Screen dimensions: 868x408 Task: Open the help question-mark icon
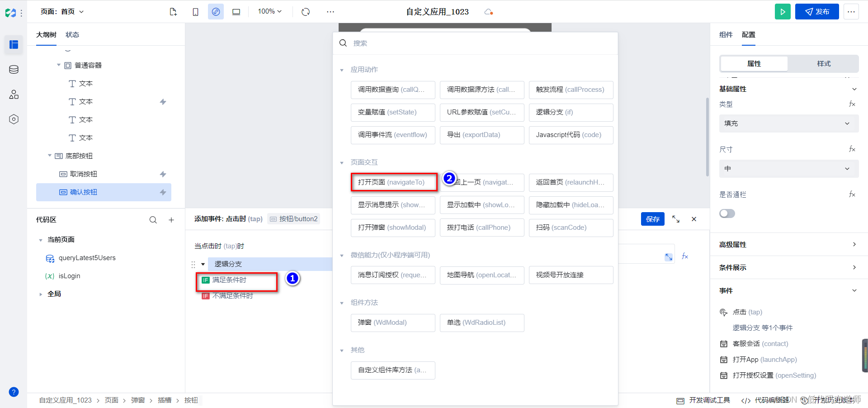(x=14, y=392)
